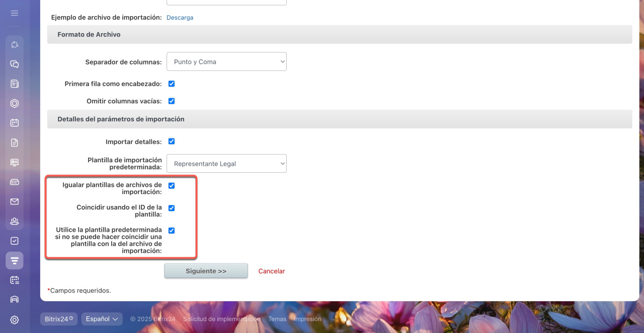Toggle 'Igualar plantillas de archivos de importación' checkbox

172,185
